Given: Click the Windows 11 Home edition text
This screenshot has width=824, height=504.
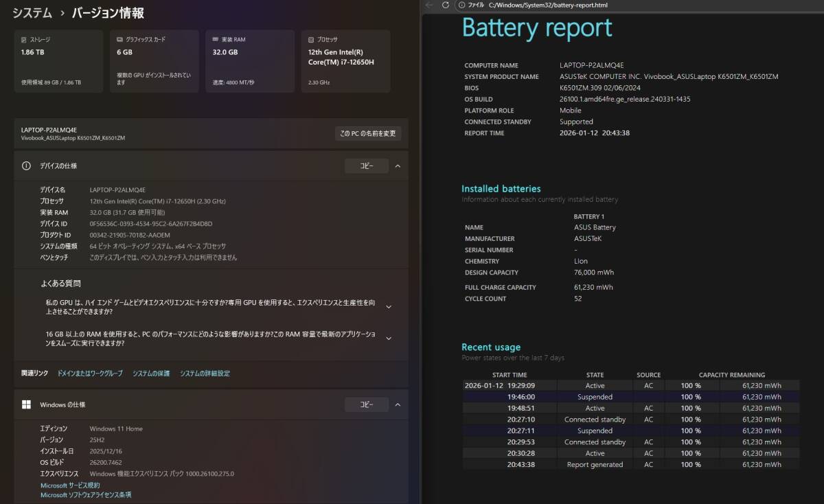Looking at the screenshot, I should pos(116,428).
